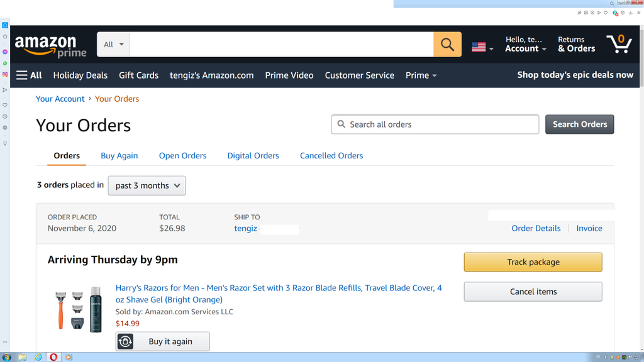Click the Your Orders breadcrumb text
This screenshot has height=362, width=644.
(x=117, y=99)
